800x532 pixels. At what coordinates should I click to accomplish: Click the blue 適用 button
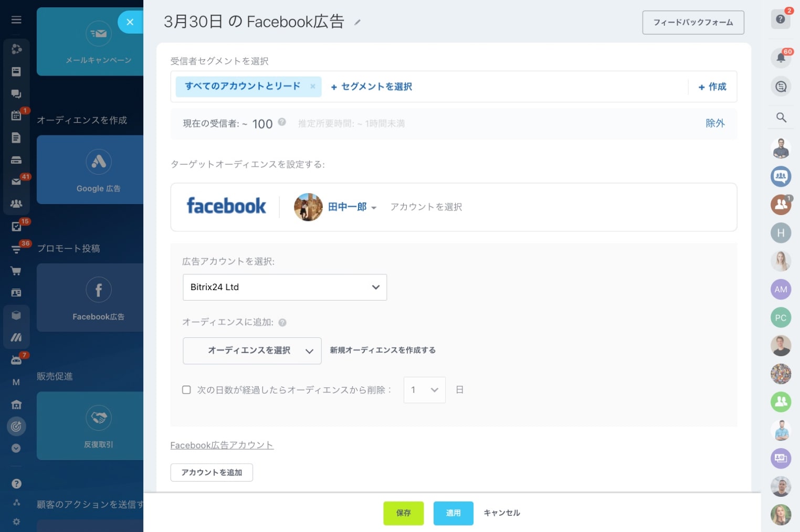pos(454,513)
